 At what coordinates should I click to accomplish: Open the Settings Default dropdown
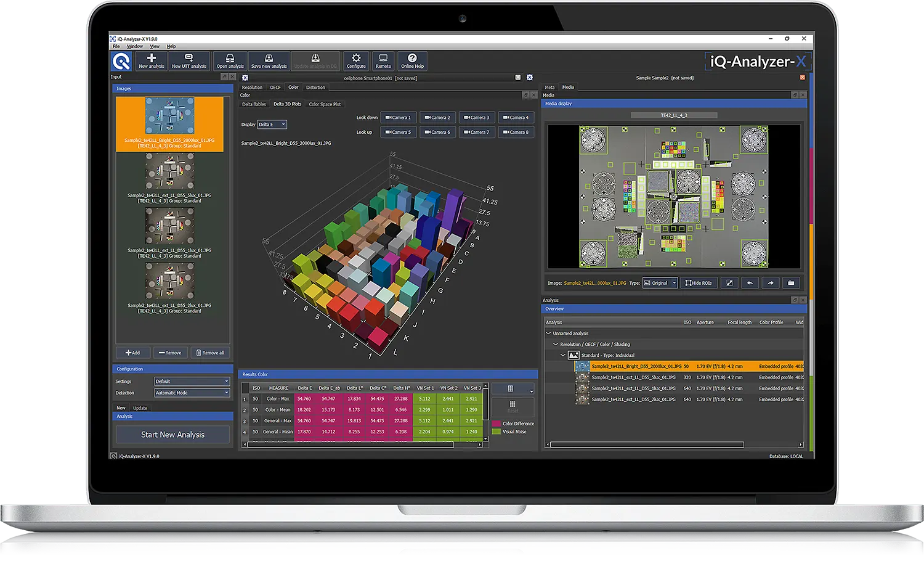[192, 382]
